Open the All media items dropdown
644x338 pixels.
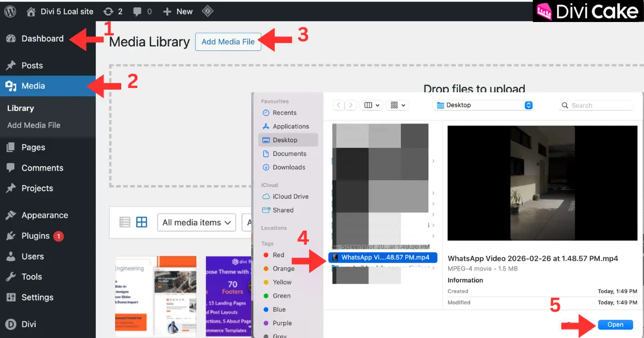pos(196,222)
